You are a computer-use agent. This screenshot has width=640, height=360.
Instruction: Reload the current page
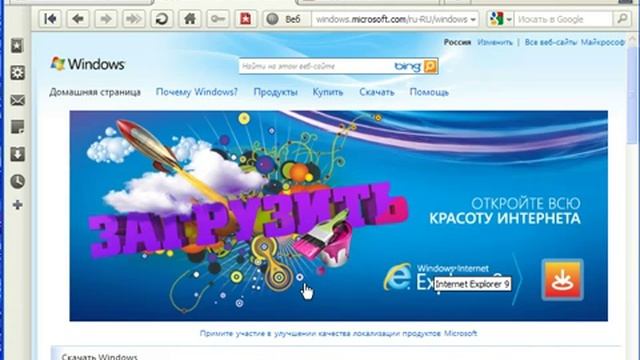[x=162, y=19]
